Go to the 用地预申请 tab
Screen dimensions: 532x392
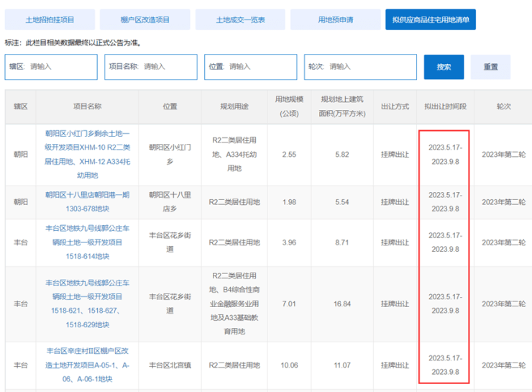335,20
